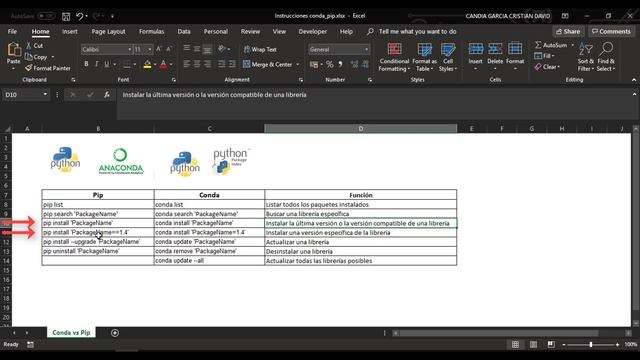Decrease font size with smaller A icon

tap(169, 49)
